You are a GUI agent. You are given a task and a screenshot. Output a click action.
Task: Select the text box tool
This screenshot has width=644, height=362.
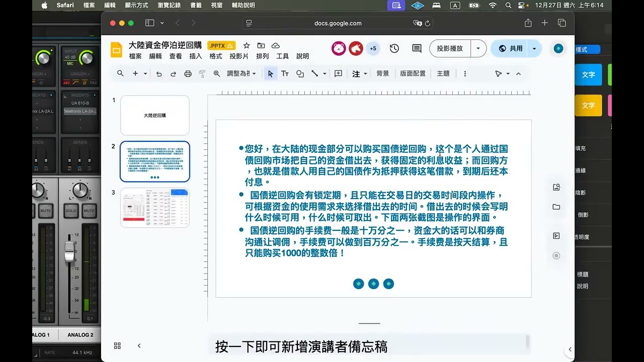click(285, 74)
